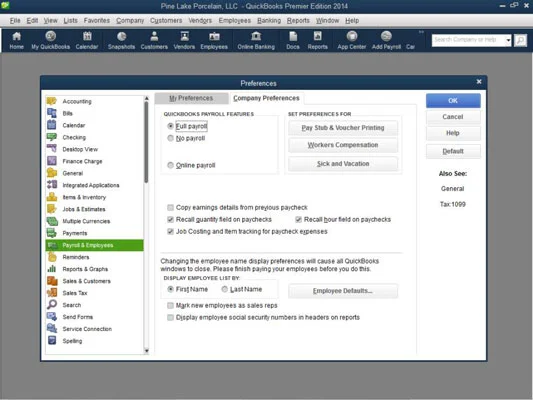The width and height of the screenshot is (533, 400).
Task: Select Accounting preferences category
Action: tap(94, 101)
